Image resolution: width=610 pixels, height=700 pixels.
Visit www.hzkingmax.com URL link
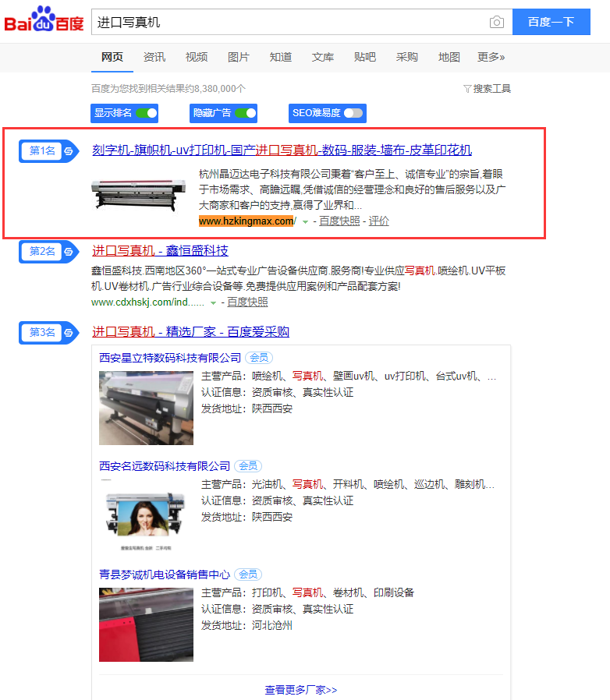pos(247,221)
